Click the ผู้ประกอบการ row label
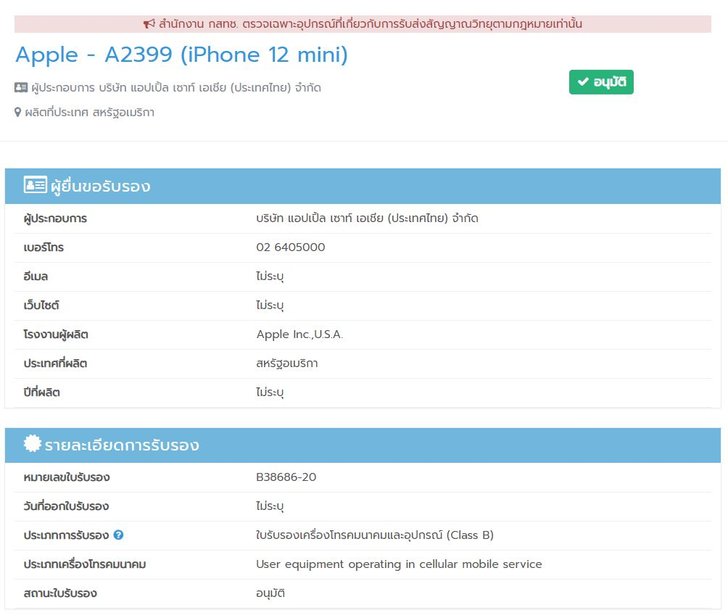Viewport: 728px width, 616px height. pyautogui.click(x=55, y=218)
